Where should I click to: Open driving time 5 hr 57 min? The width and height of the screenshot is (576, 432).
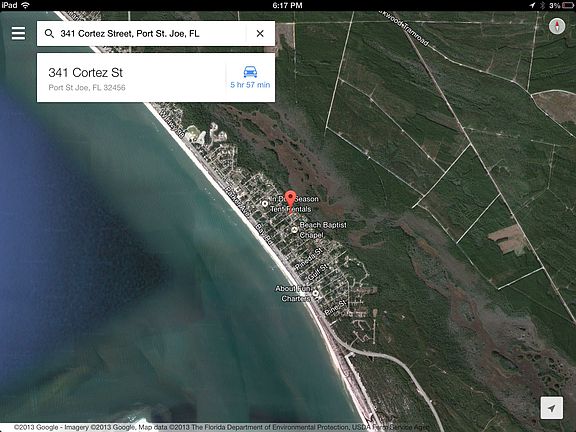(250, 85)
